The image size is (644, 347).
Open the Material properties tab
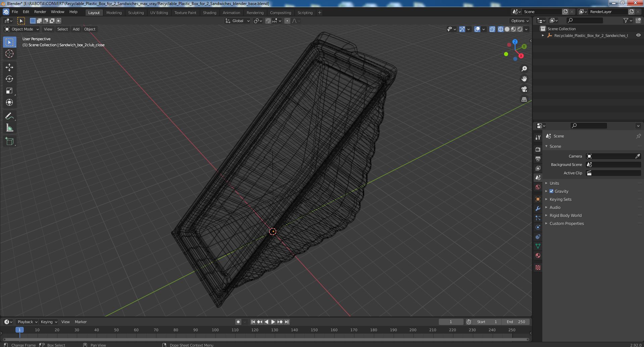[x=538, y=255]
